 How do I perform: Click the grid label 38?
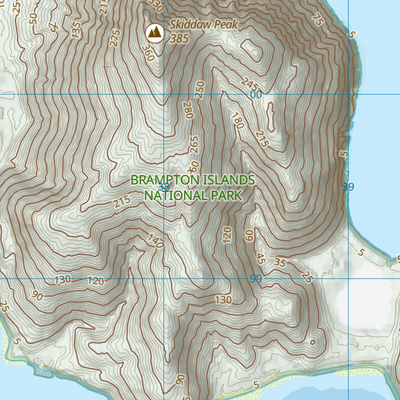point(164,186)
